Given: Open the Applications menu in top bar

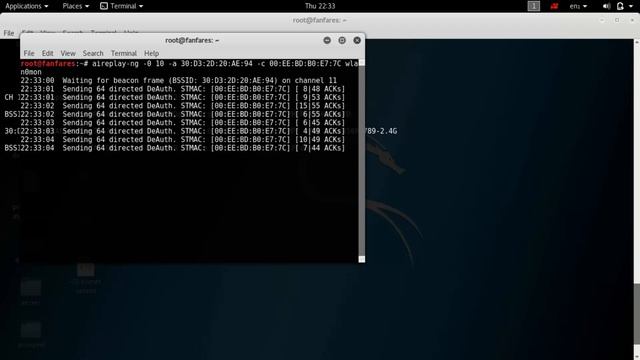Looking at the screenshot, I should coord(27,6).
